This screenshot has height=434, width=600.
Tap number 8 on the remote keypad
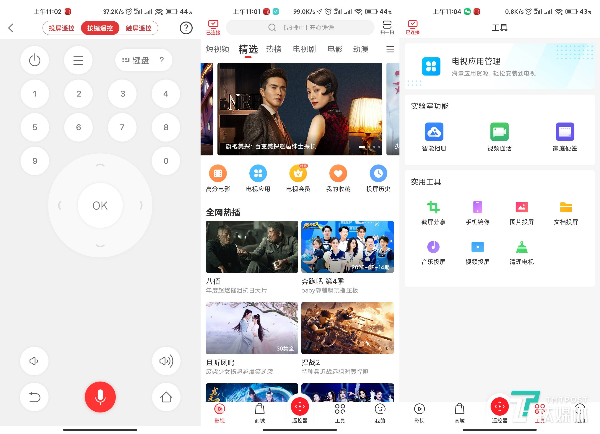(x=166, y=127)
